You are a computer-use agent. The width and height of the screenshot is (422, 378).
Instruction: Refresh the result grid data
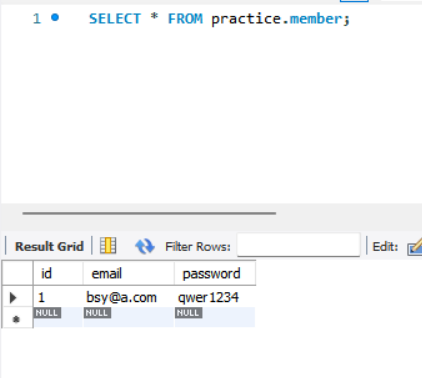pos(145,246)
